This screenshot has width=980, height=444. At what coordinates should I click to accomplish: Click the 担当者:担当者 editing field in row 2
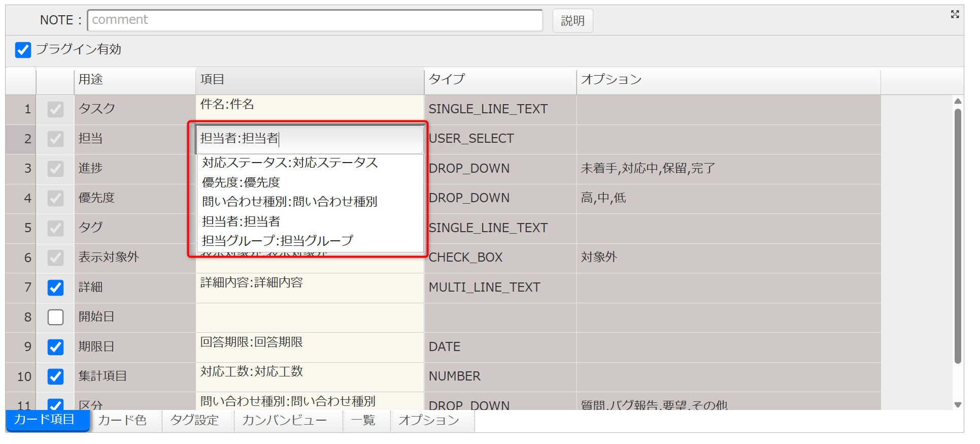tap(310, 139)
